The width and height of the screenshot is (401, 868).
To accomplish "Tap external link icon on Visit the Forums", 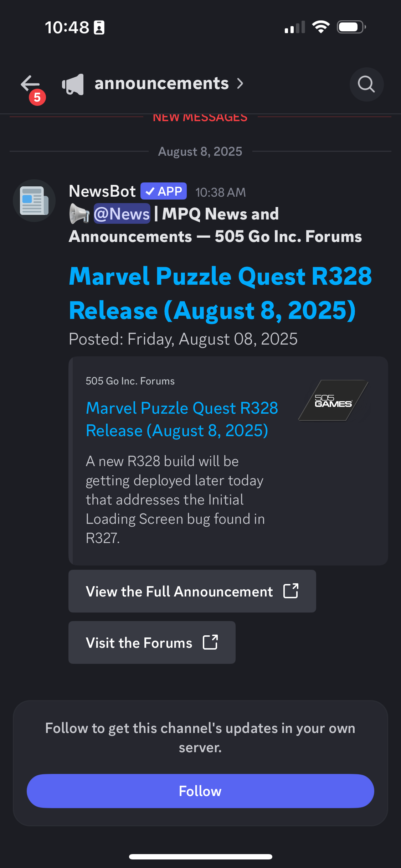I will pyautogui.click(x=210, y=642).
